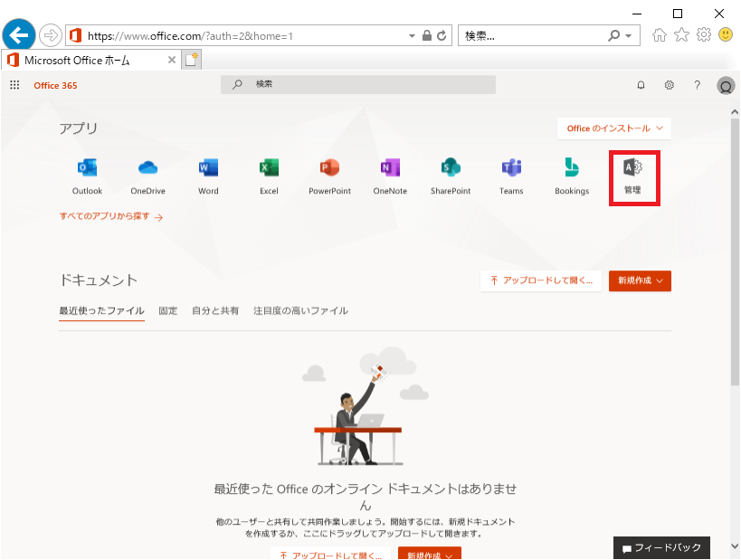Click the browser address bar URL
741x560 pixels.
click(x=190, y=36)
